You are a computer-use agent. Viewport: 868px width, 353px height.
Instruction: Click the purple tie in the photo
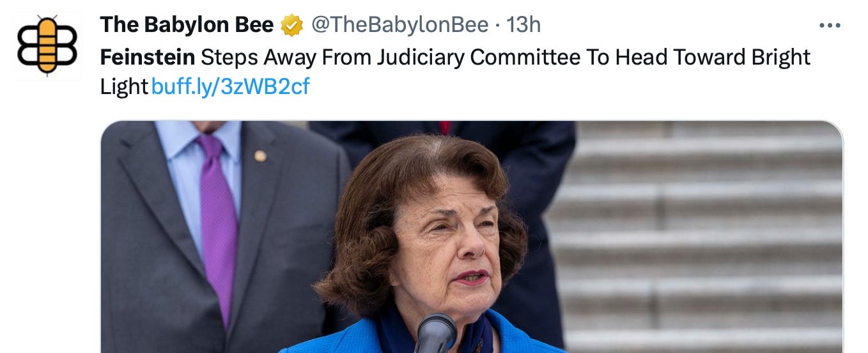point(218,217)
